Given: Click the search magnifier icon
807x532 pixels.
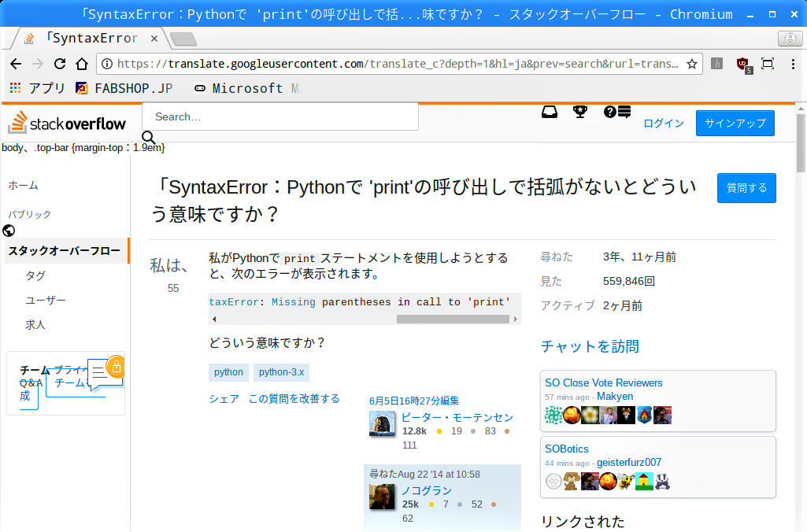Looking at the screenshot, I should tap(148, 138).
